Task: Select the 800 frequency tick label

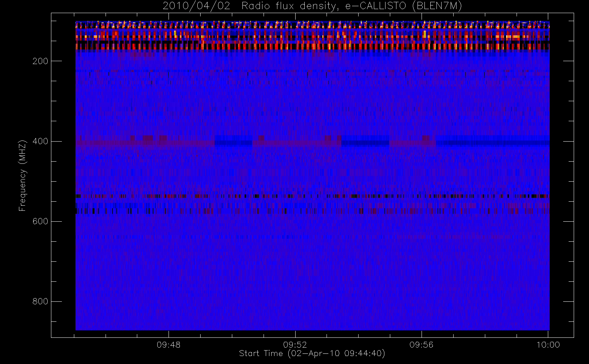Action: (40, 301)
